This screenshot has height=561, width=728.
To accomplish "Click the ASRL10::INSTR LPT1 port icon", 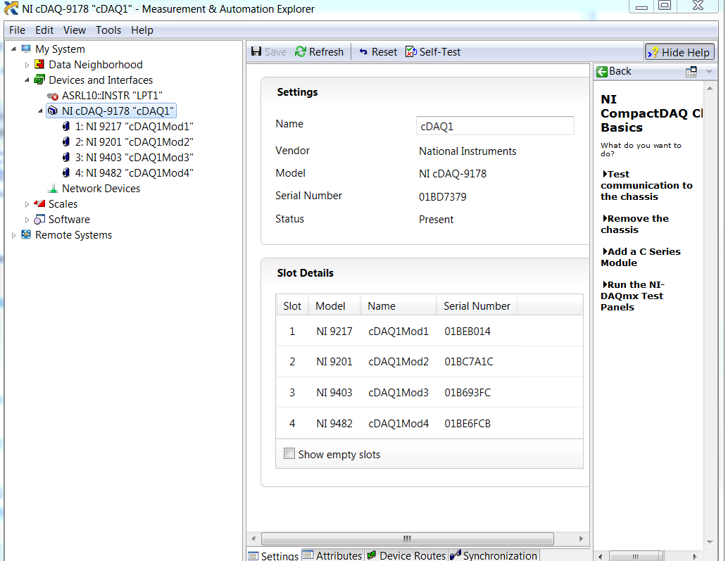I will pos(53,96).
